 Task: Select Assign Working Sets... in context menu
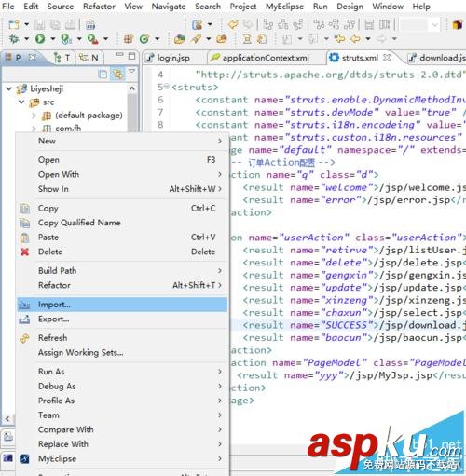tap(122, 353)
